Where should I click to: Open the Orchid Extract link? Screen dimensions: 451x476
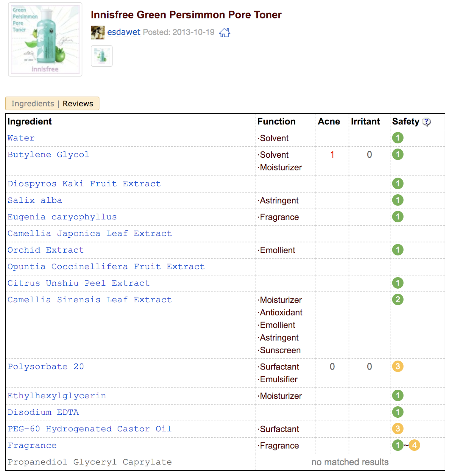click(x=46, y=250)
